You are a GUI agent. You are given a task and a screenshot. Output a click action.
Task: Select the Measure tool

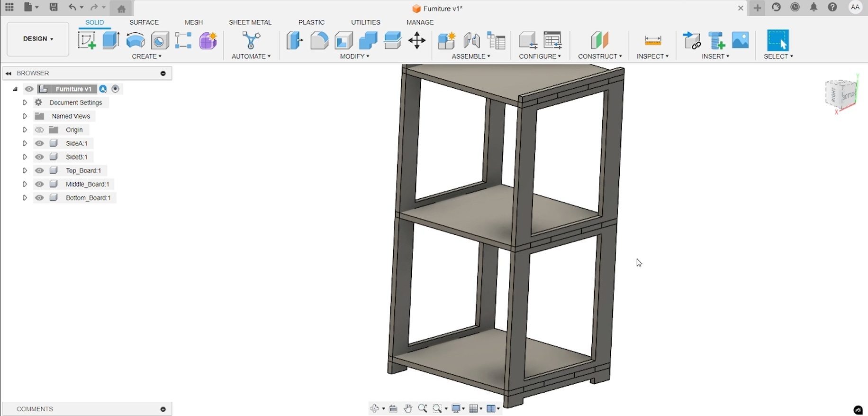point(653,41)
